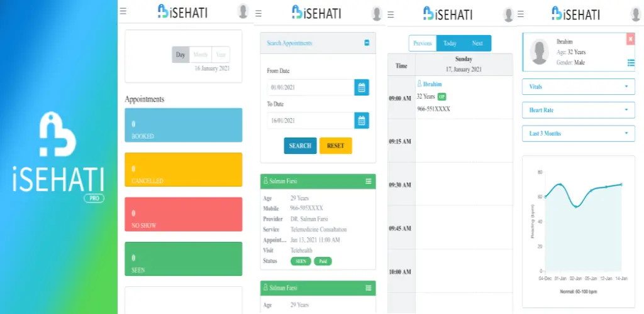The image size is (644, 314).
Task: Click iSEHATI logo on the Vitals chart screen
Action: (x=575, y=14)
